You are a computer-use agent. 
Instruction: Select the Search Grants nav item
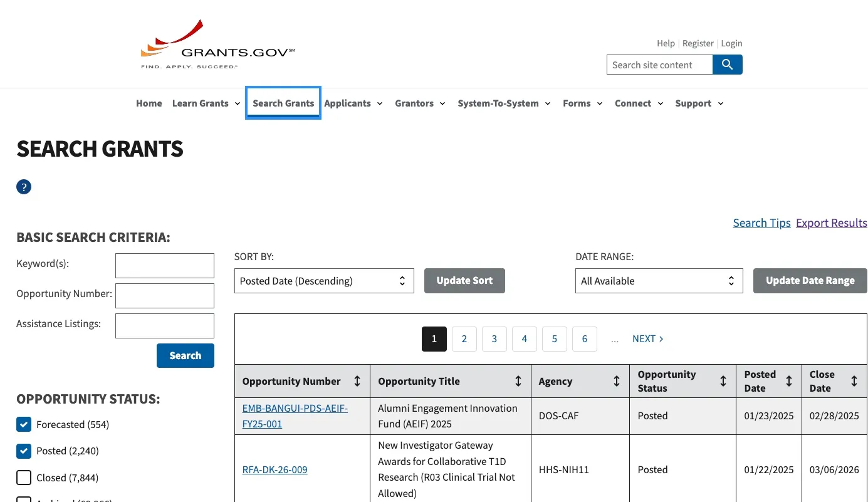[283, 103]
